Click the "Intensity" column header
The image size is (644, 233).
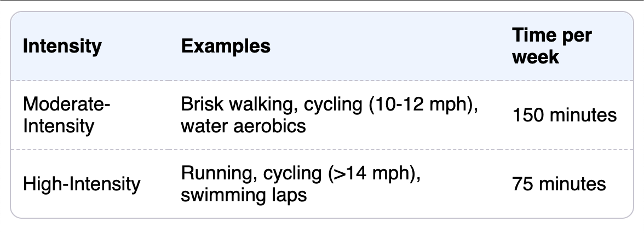point(62,46)
